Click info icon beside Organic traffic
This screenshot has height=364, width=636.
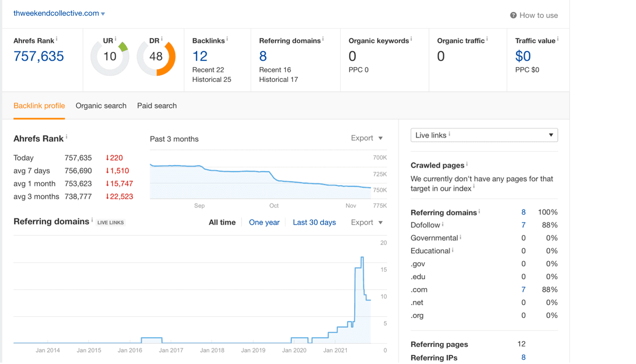point(487,39)
